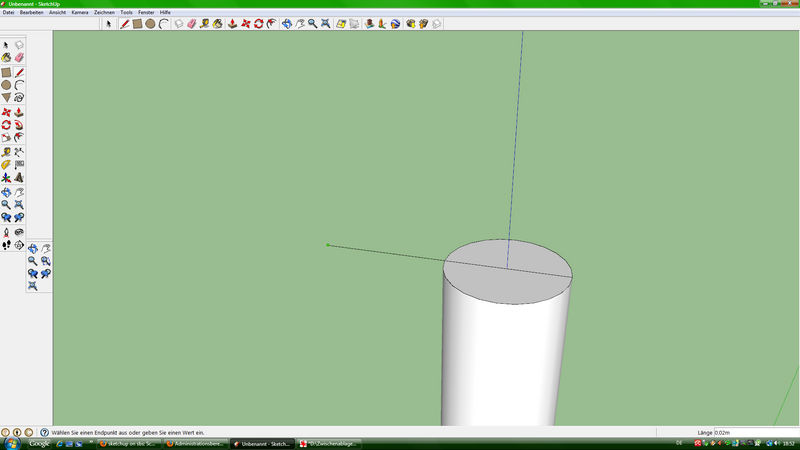The height and width of the screenshot is (450, 800).
Task: Select the Eraser tool in top toolbar
Action: [x=192, y=23]
